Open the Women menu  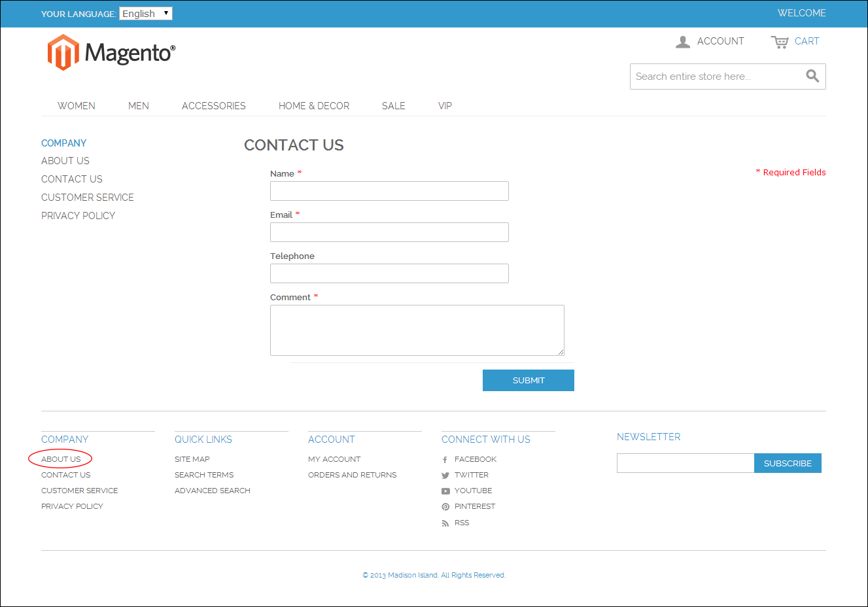pos(77,106)
